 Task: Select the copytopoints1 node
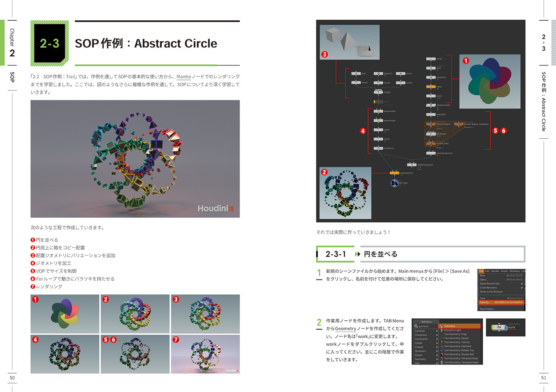point(394,173)
